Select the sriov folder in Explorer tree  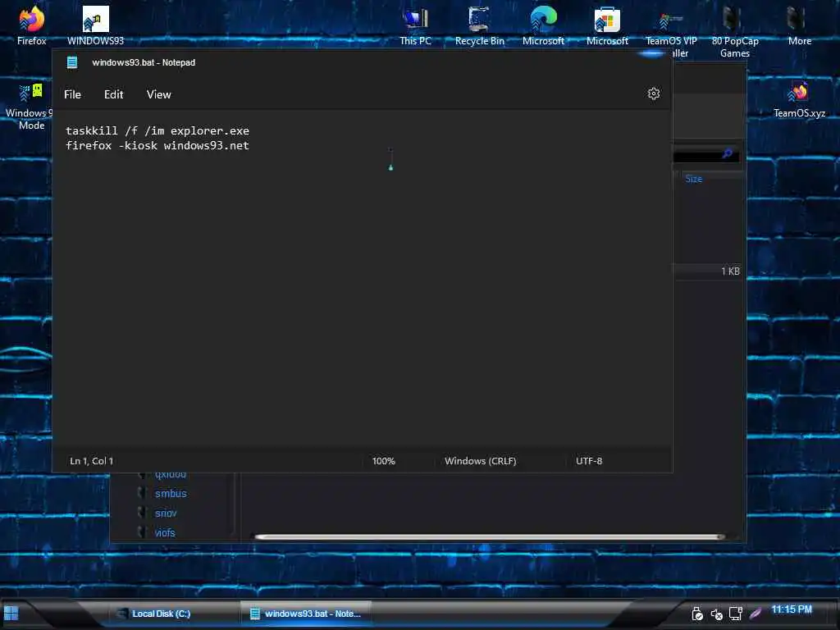pos(157,514)
